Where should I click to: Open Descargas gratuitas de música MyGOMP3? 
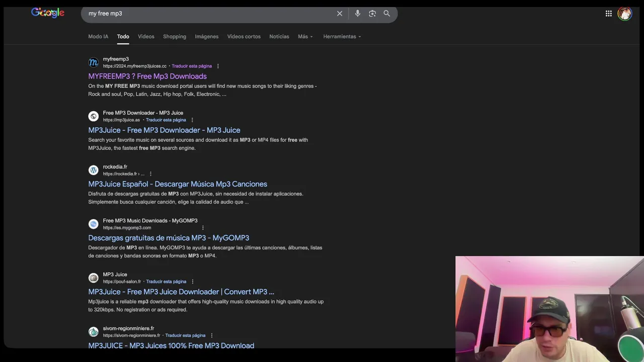point(169,238)
